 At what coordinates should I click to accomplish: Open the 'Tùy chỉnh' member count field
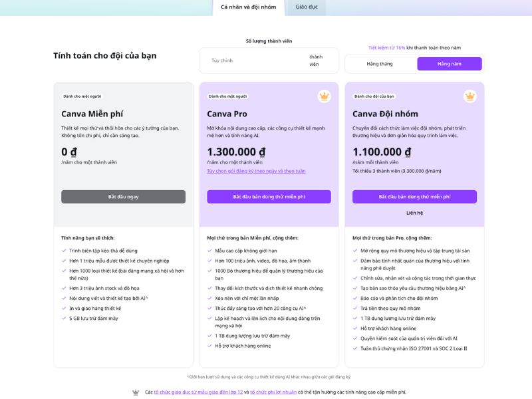(253, 61)
